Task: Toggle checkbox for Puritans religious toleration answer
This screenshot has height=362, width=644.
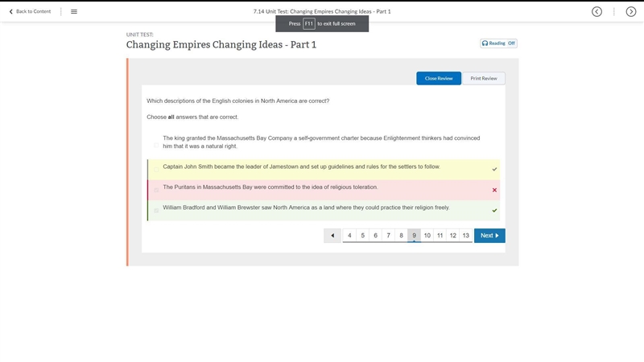Action: [x=156, y=190]
